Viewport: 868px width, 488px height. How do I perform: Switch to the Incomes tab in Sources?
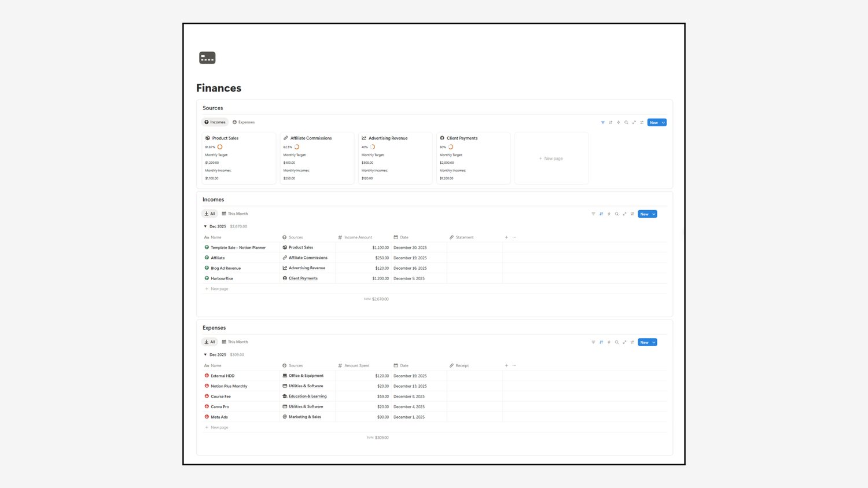pos(215,122)
